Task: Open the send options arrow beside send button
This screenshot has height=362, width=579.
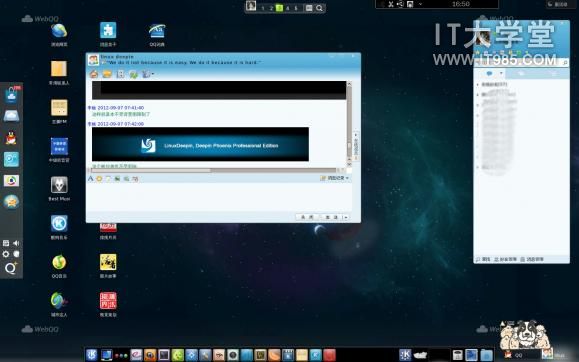Action: 346,217
